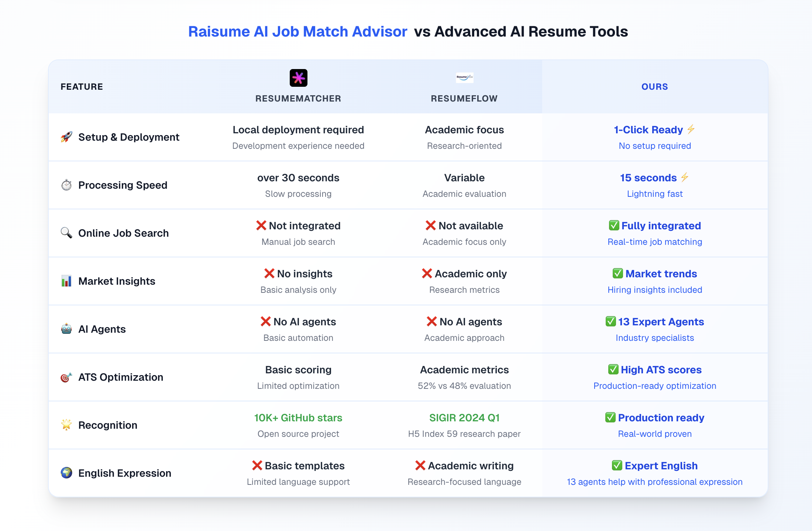This screenshot has width=812, height=531.
Task: Click the Variable speed cell text
Action: pyautogui.click(x=464, y=178)
